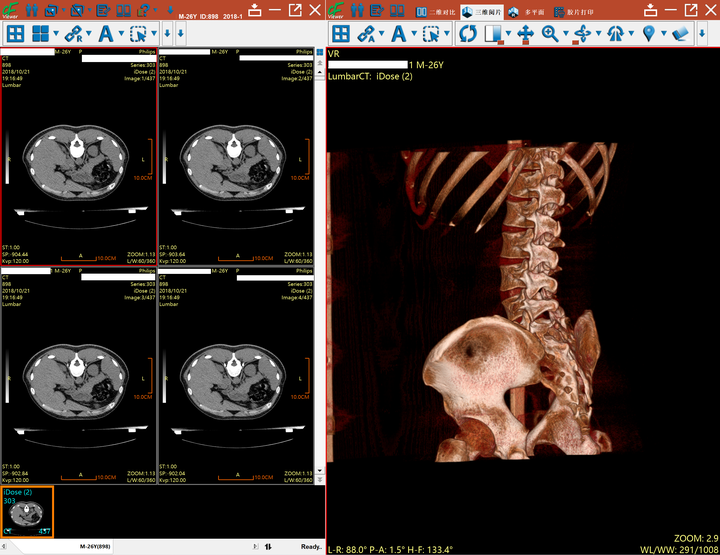
Task: Click the scroll up arrow beside image grid
Action: [320, 73]
